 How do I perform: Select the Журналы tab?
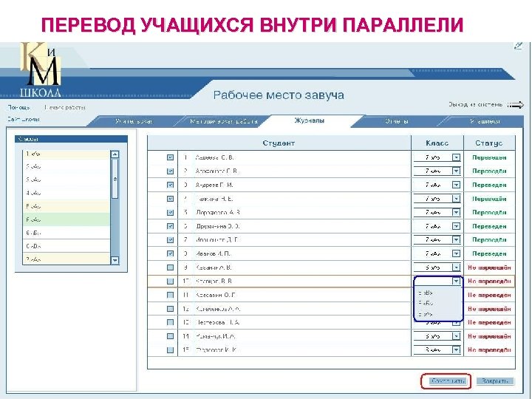coord(309,120)
